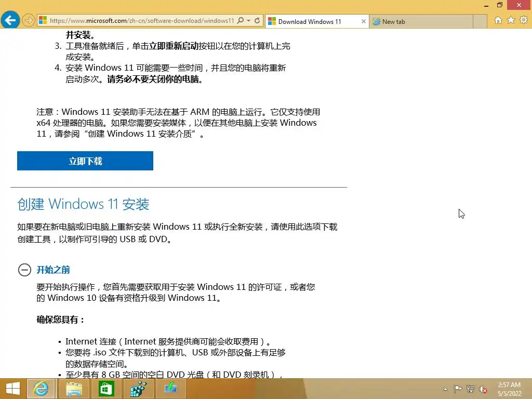Click the 创建 Windows 11 安装 heading
Viewport: 532px width, 399px height.
click(83, 204)
